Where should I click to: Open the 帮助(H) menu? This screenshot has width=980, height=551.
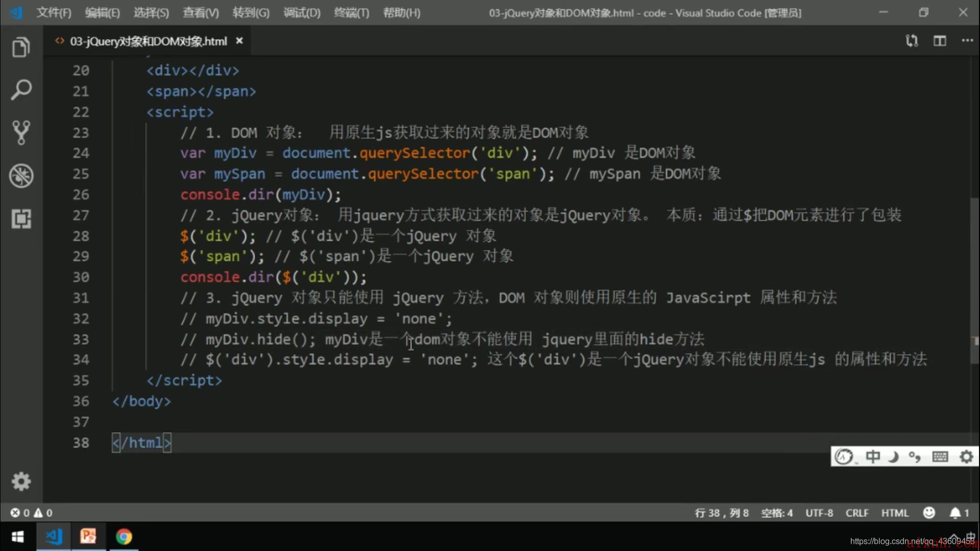click(x=402, y=13)
